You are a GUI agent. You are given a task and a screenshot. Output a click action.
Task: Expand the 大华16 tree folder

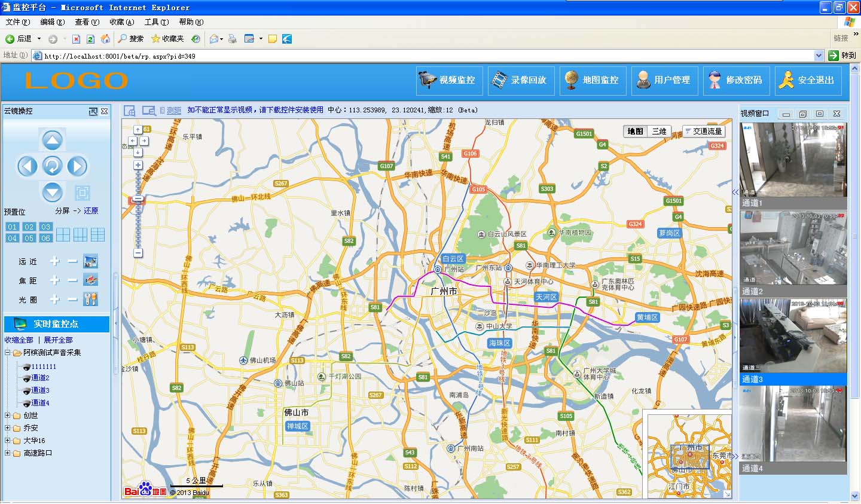click(8, 440)
